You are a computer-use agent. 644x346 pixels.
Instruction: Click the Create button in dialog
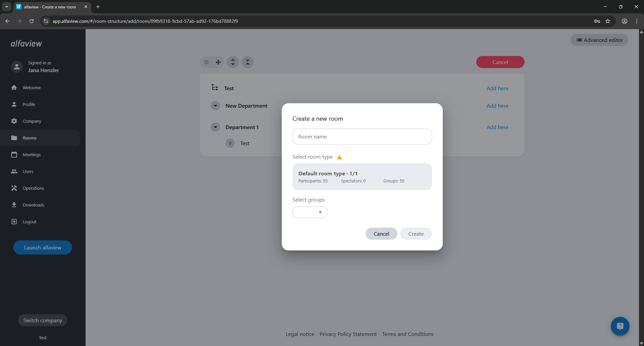pyautogui.click(x=416, y=234)
